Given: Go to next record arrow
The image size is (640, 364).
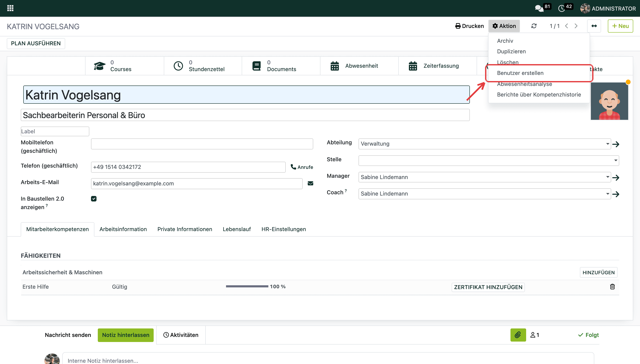Looking at the screenshot, I should pos(576,26).
